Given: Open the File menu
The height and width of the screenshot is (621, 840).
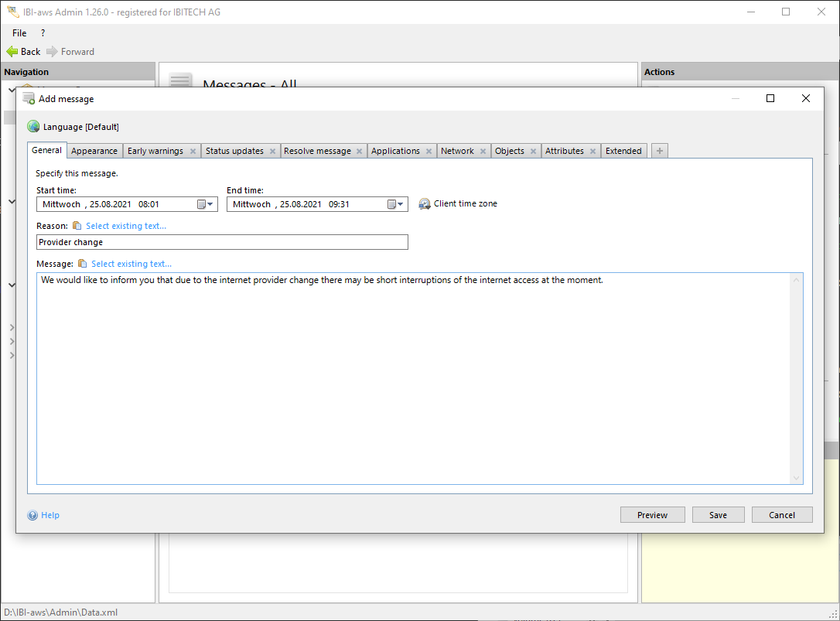Looking at the screenshot, I should 19,33.
